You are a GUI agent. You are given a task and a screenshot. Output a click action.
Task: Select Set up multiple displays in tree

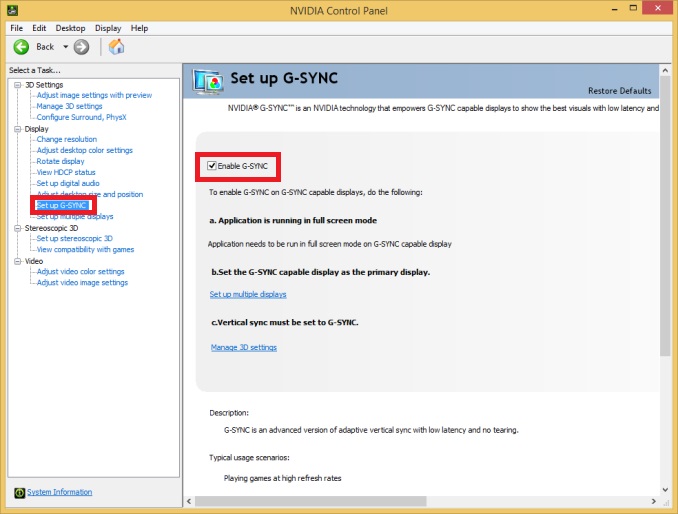[74, 217]
